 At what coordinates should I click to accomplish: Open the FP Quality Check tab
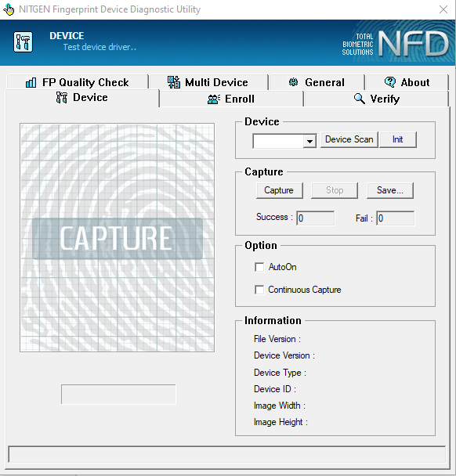pyautogui.click(x=78, y=82)
